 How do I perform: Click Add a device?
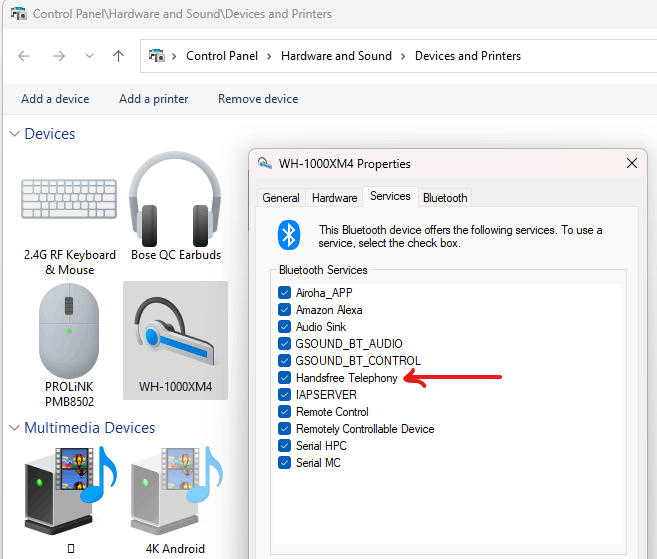55,99
